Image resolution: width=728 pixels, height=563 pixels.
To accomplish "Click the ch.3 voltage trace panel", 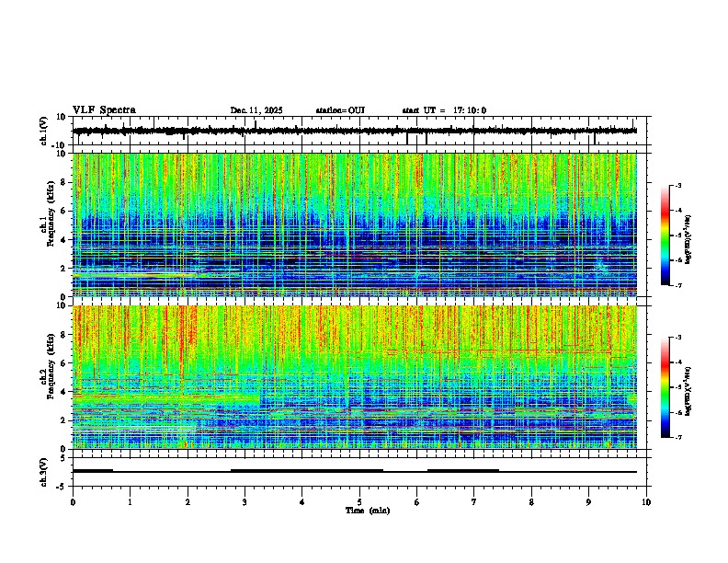I will tap(359, 472).
